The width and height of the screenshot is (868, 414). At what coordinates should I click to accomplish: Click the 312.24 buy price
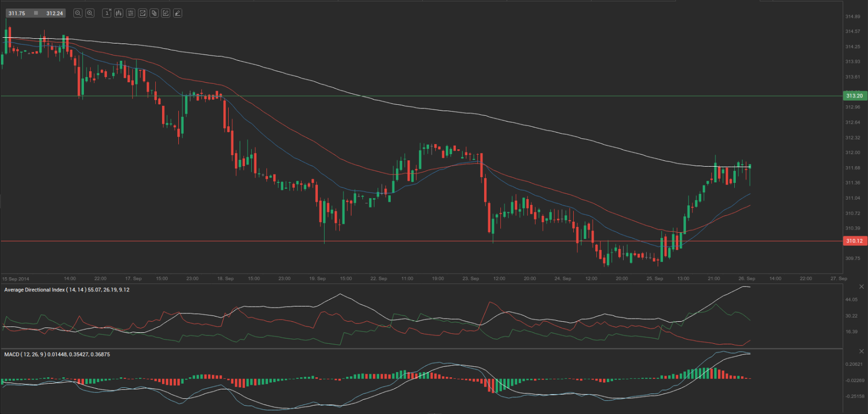[55, 14]
